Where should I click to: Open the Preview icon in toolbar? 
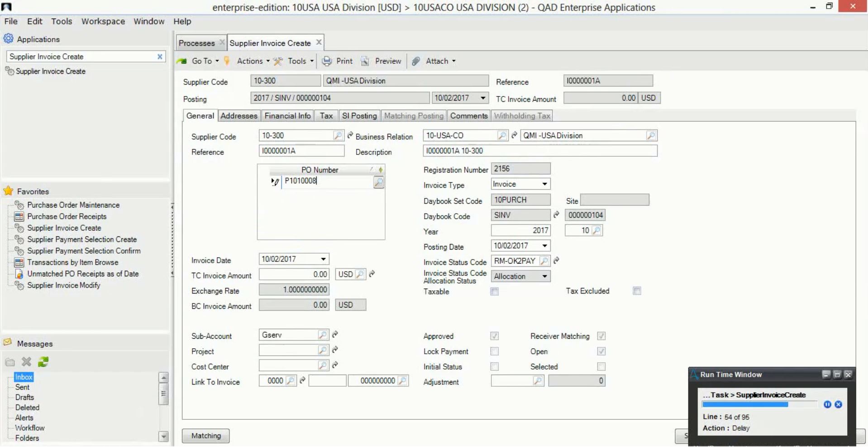tap(365, 61)
